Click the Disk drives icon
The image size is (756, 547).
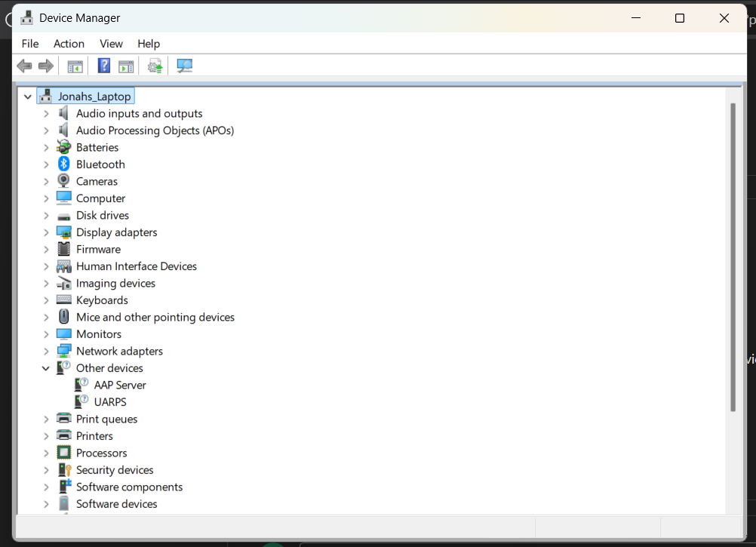[63, 217]
